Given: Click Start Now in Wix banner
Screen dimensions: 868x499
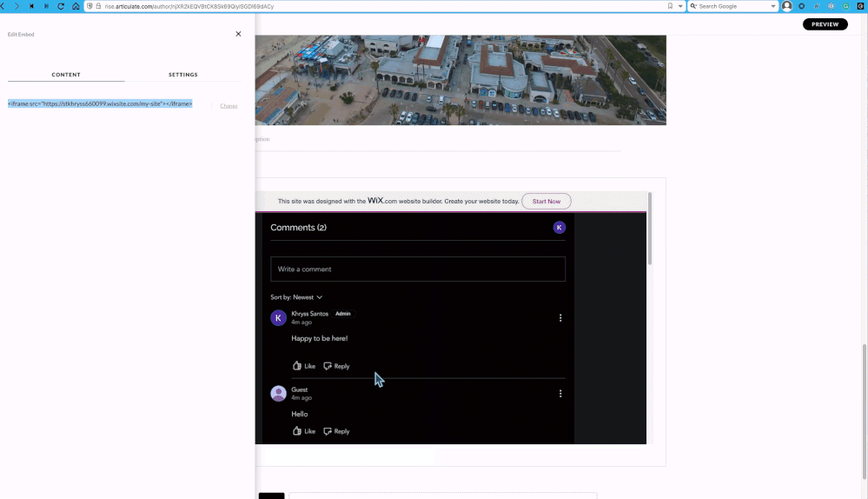Looking at the screenshot, I should coord(546,201).
